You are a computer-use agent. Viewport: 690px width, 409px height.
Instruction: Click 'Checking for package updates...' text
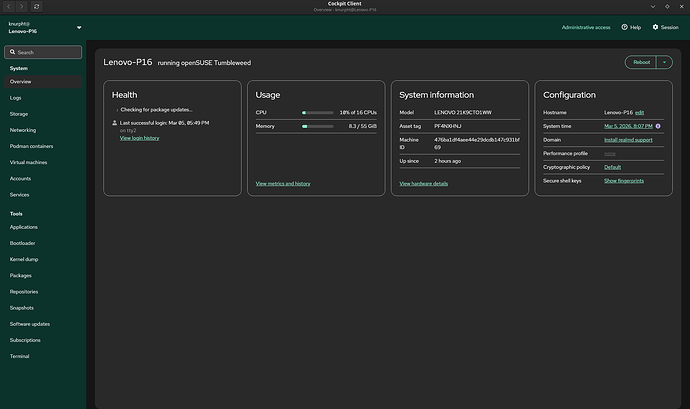[x=156, y=110]
